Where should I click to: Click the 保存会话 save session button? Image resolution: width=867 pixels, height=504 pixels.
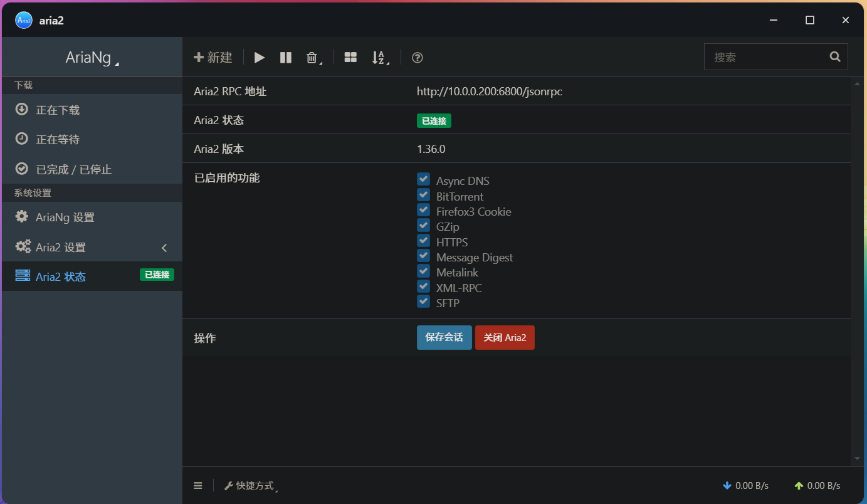444,337
